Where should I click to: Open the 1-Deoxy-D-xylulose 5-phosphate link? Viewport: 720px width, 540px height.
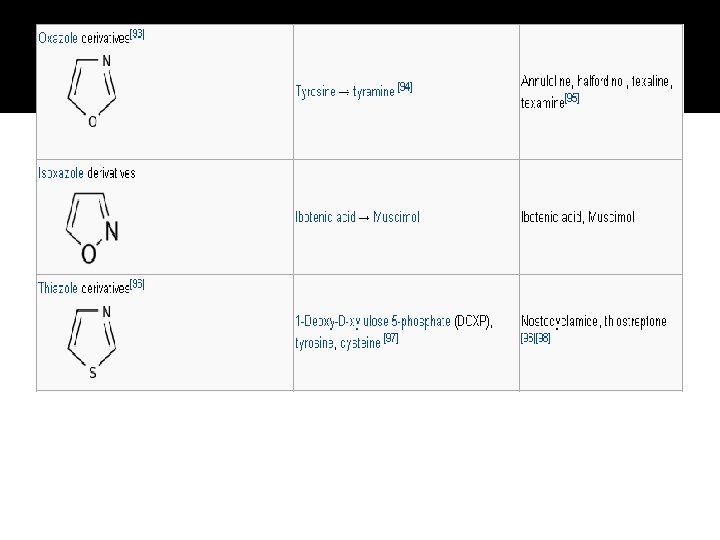[x=373, y=321]
